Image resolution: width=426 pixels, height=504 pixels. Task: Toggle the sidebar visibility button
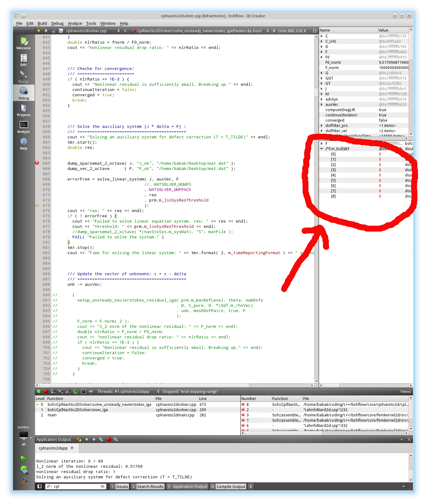[x=40, y=486]
